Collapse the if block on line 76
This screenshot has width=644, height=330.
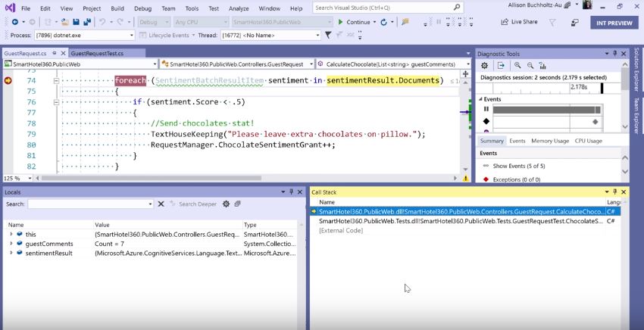pos(56,102)
